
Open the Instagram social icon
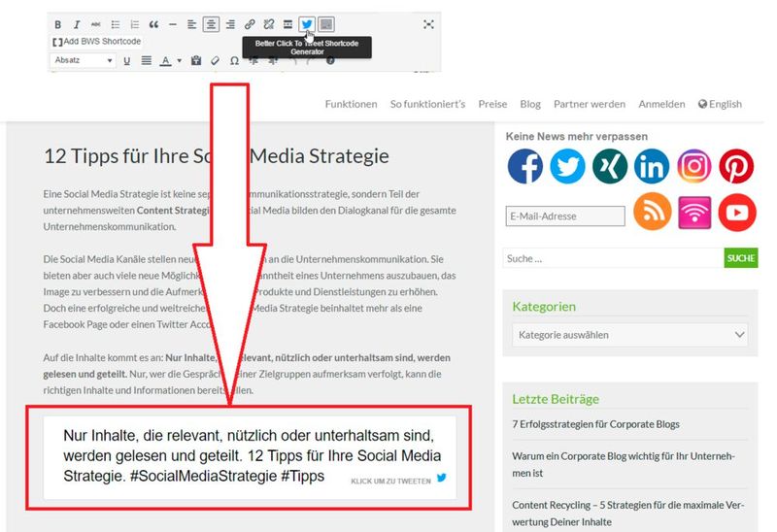[x=694, y=166]
